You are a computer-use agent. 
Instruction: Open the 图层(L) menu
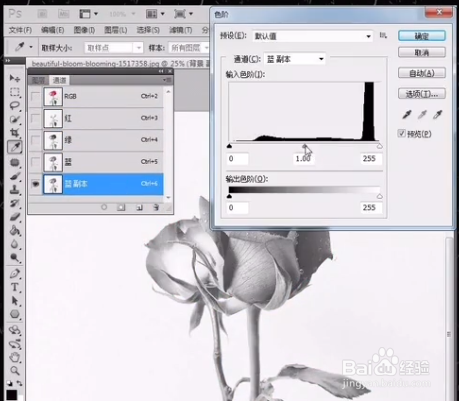[116, 30]
